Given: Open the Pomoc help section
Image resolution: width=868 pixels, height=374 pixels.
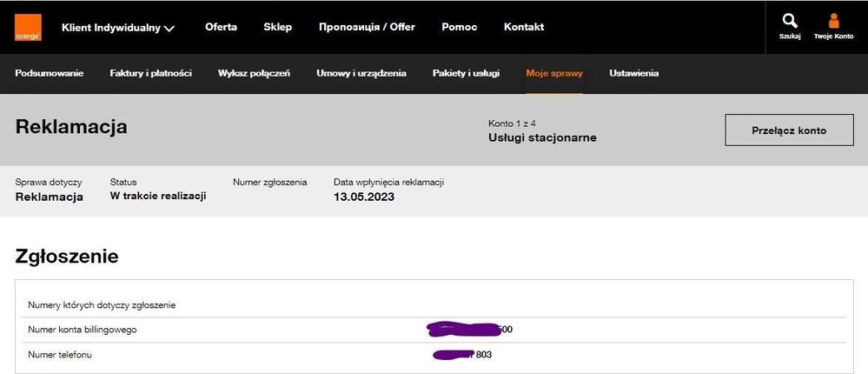Looking at the screenshot, I should pos(459,27).
